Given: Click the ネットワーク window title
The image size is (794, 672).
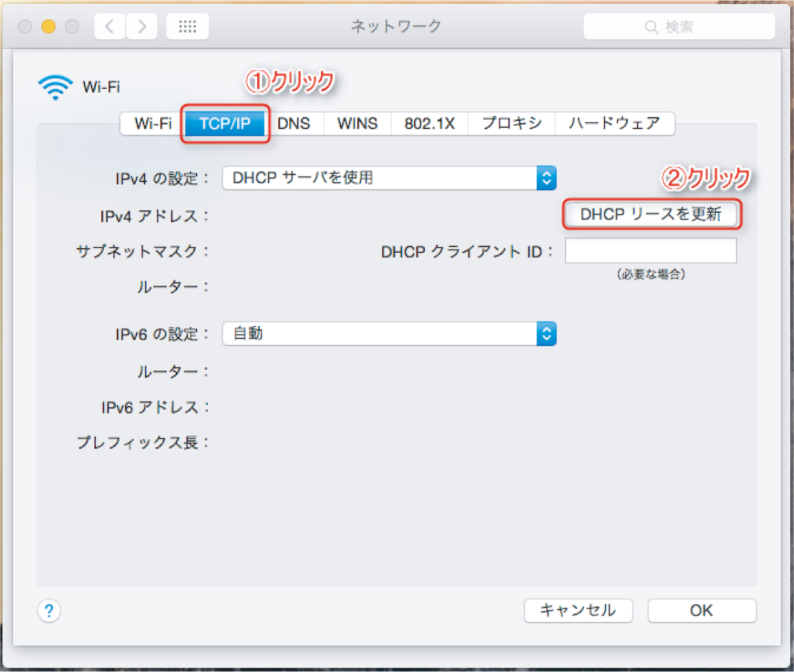Looking at the screenshot, I should [x=396, y=26].
